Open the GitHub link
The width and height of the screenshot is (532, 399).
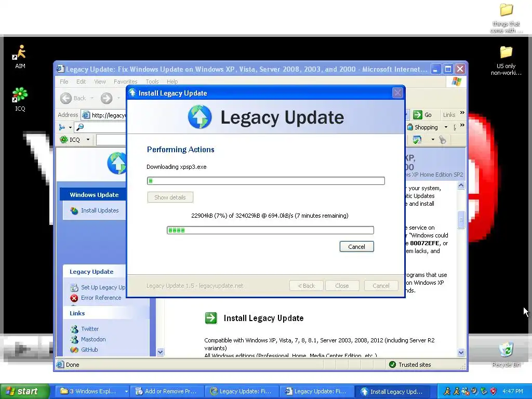click(x=89, y=350)
